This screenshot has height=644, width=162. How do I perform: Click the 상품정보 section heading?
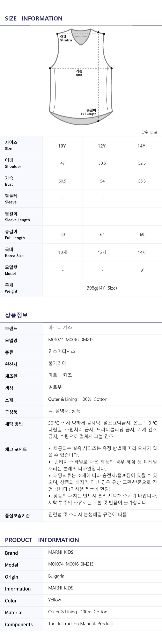[x=16, y=315]
